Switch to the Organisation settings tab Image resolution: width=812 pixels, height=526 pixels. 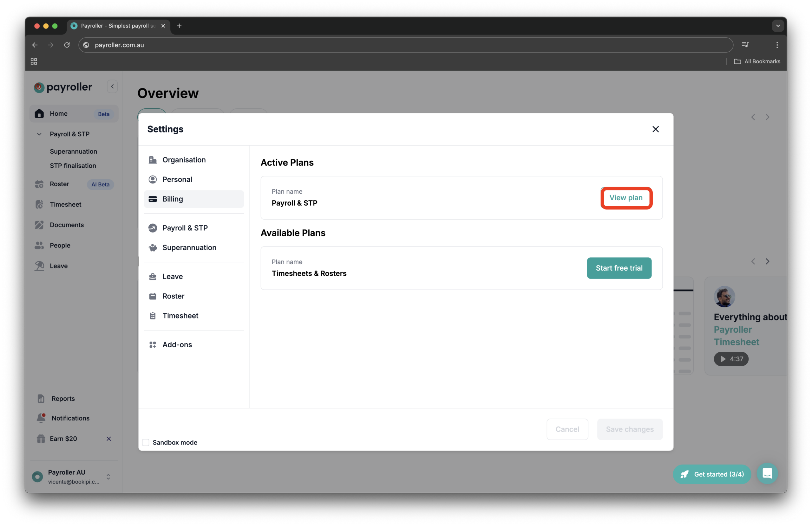(184, 159)
